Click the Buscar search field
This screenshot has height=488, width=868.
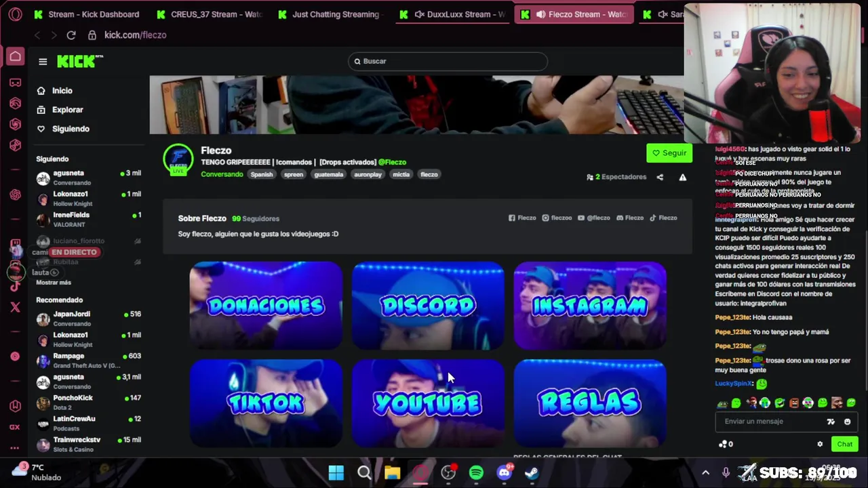tap(448, 62)
